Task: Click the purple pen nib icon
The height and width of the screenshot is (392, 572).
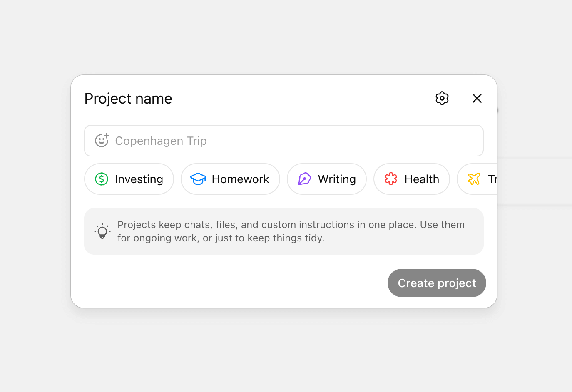Action: 304,179
